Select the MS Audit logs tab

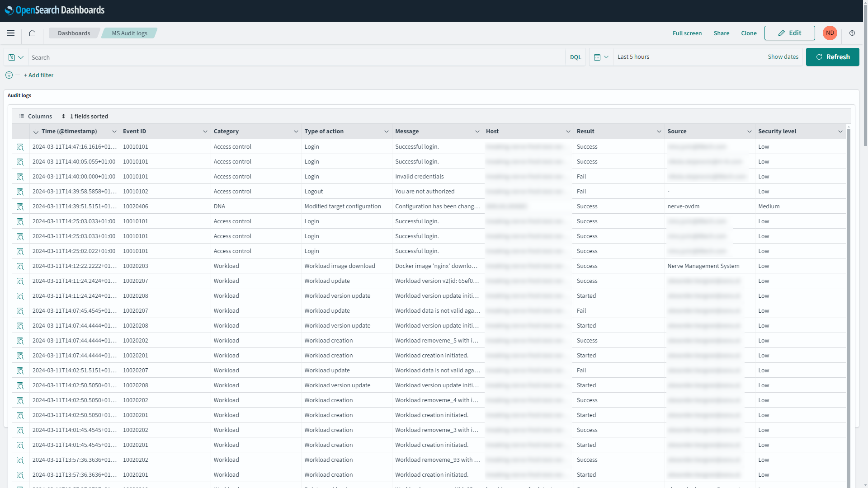point(129,33)
